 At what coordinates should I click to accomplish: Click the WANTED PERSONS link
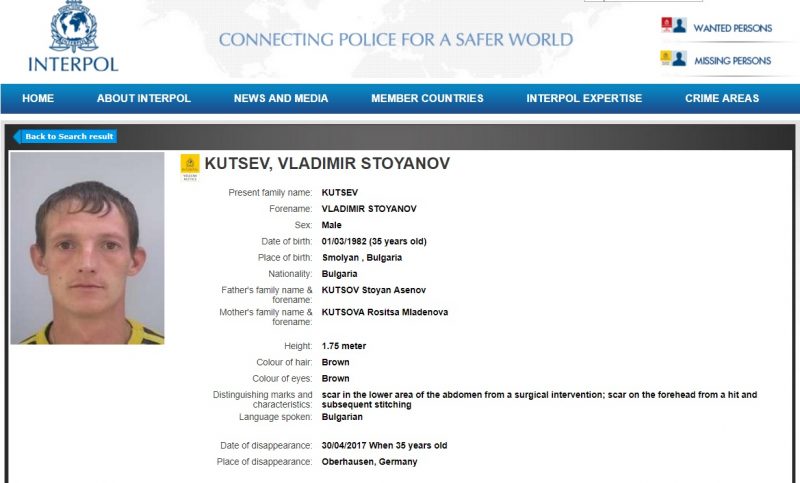pos(733,28)
